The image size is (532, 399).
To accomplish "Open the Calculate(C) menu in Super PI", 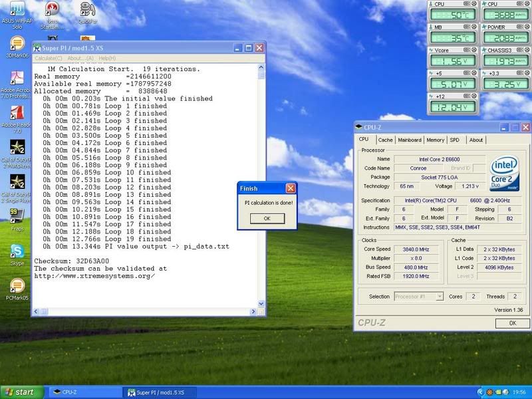I will (48, 59).
